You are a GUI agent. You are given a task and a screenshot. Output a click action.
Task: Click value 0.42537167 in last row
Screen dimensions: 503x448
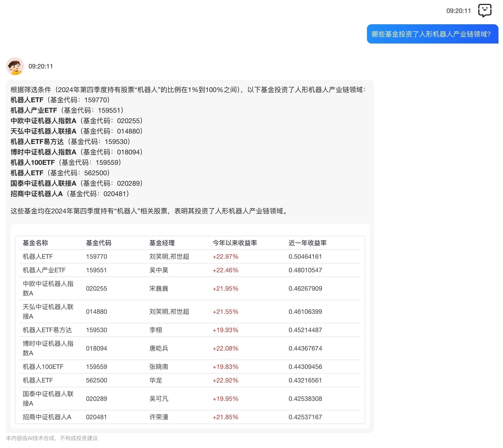click(305, 417)
